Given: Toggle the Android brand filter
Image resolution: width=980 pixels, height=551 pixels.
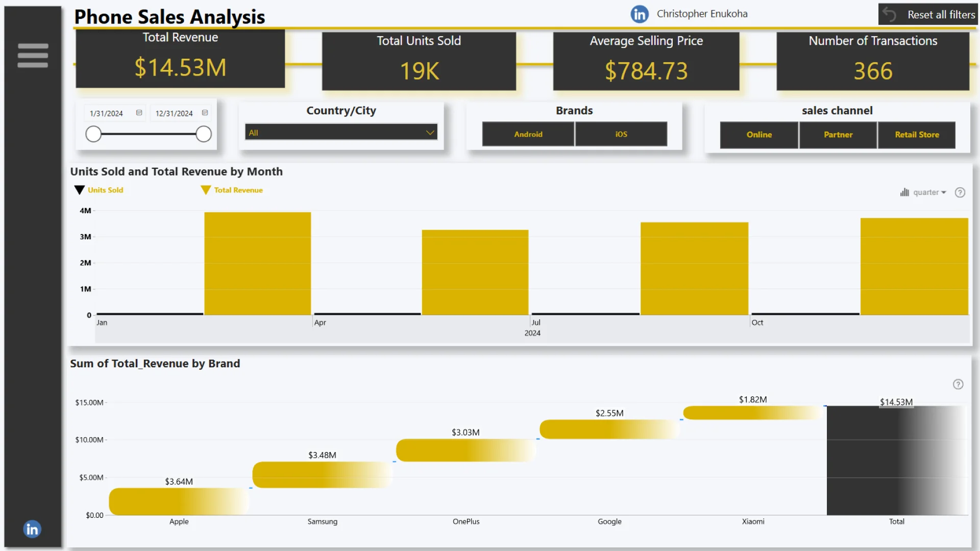Looking at the screenshot, I should (528, 134).
